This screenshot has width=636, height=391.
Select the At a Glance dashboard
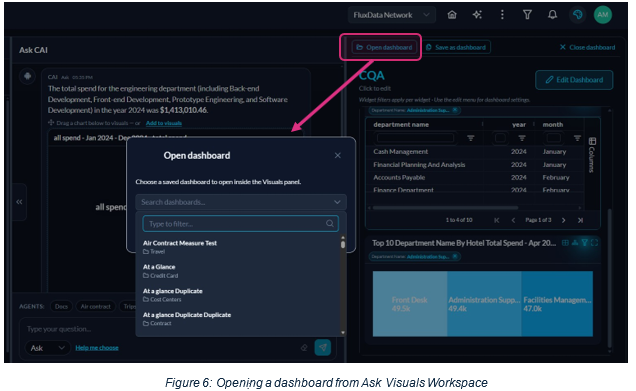tap(240, 271)
